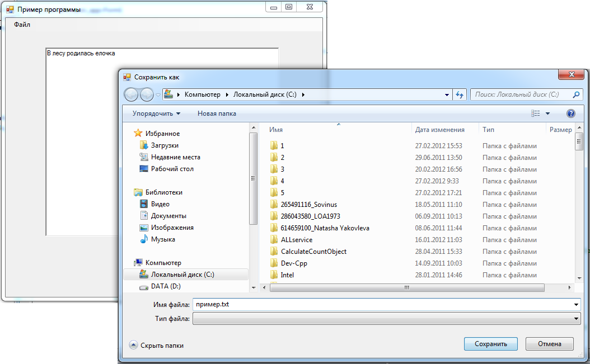Image resolution: width=590 pixels, height=364 pixels.
Task: Open the Упорядочить menu
Action: coord(156,114)
